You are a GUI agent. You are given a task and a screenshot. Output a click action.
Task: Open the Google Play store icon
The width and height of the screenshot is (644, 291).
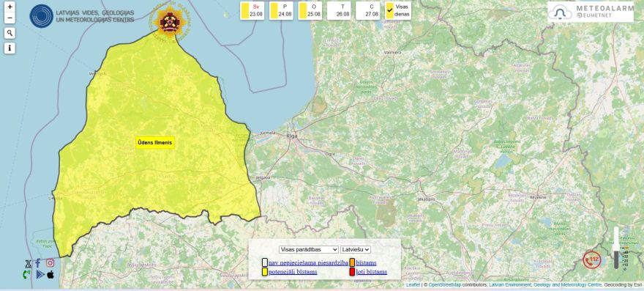point(40,275)
